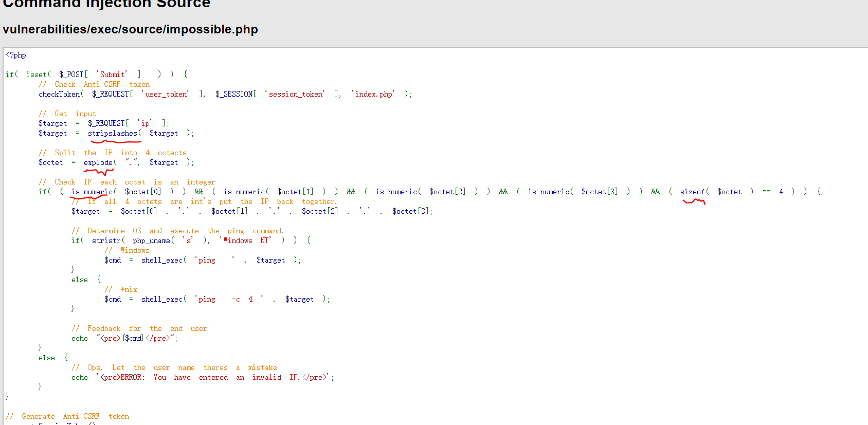Click is_numeric( before $octet[1]
Screen dimensions: 868x425
[246, 192]
